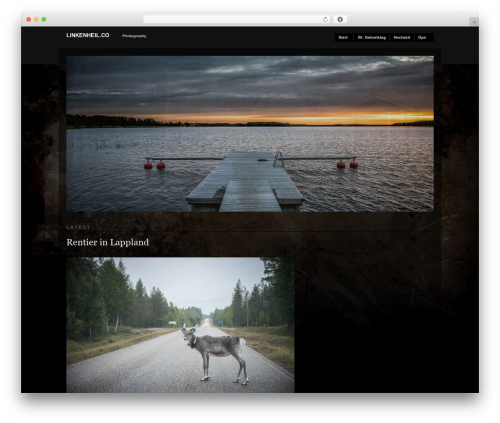Click the reload page icon
This screenshot has width=500, height=423.
[x=325, y=20]
